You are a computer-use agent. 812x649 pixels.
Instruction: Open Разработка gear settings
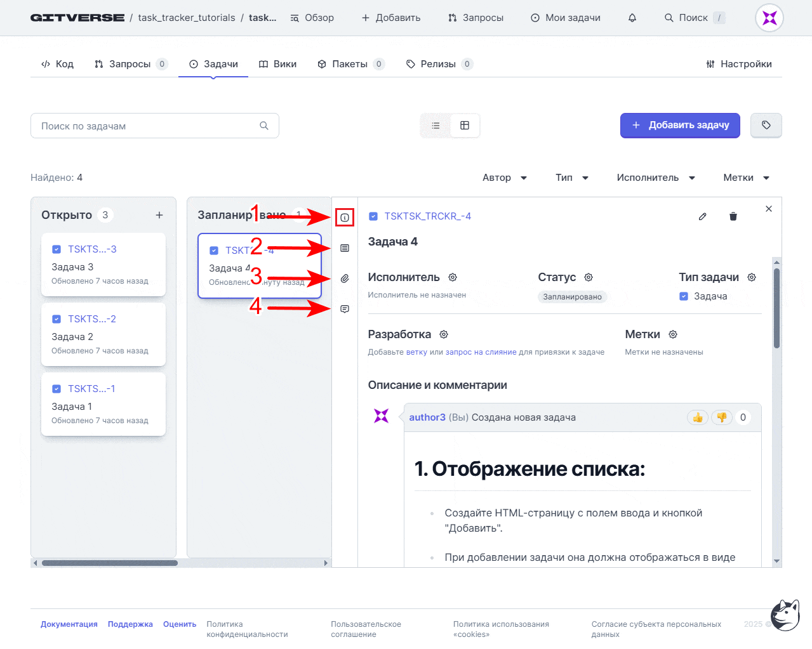[x=444, y=334]
